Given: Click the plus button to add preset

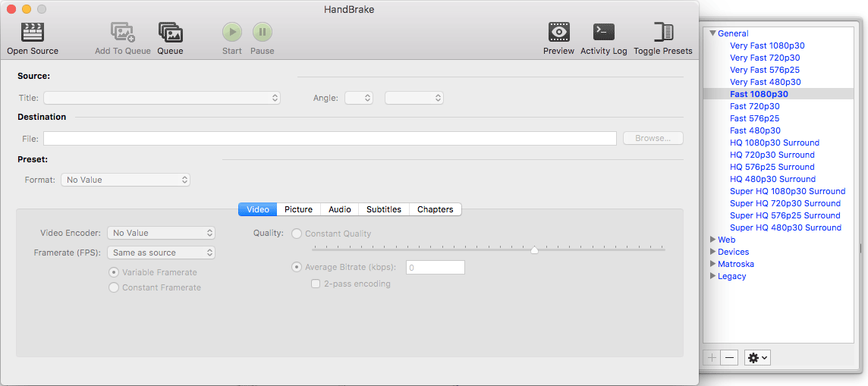Looking at the screenshot, I should click(712, 357).
